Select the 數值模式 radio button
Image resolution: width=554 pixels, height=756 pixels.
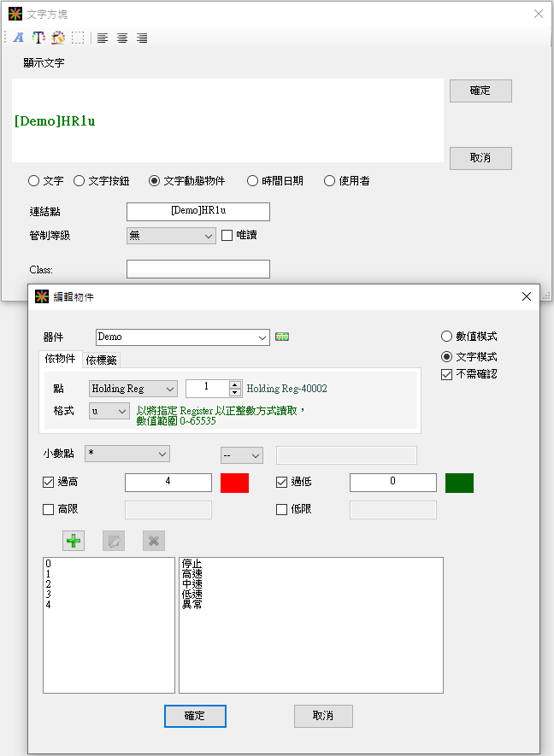pos(447,337)
